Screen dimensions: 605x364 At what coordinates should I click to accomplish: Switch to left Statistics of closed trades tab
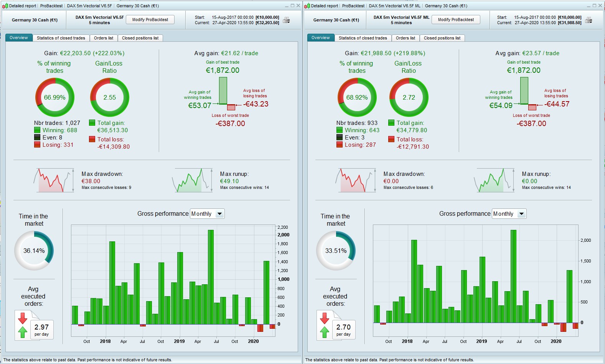click(61, 38)
